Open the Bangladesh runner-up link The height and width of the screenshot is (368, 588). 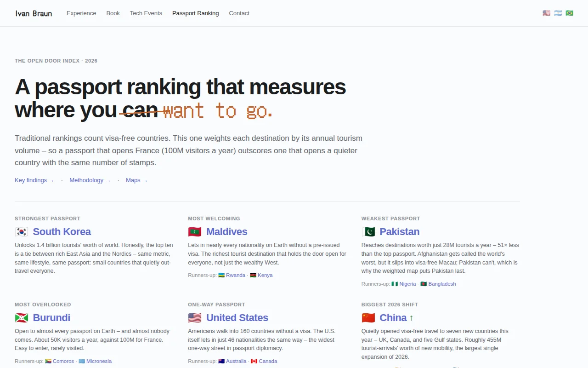pos(442,284)
